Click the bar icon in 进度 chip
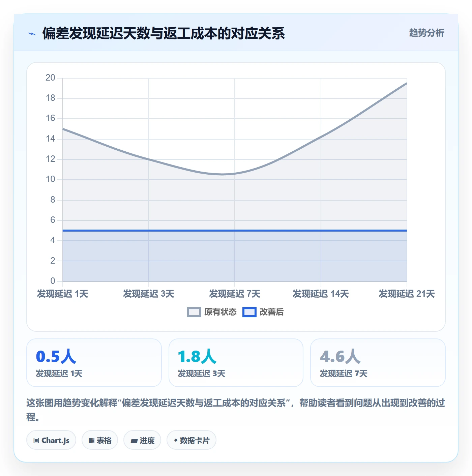 pyautogui.click(x=134, y=441)
